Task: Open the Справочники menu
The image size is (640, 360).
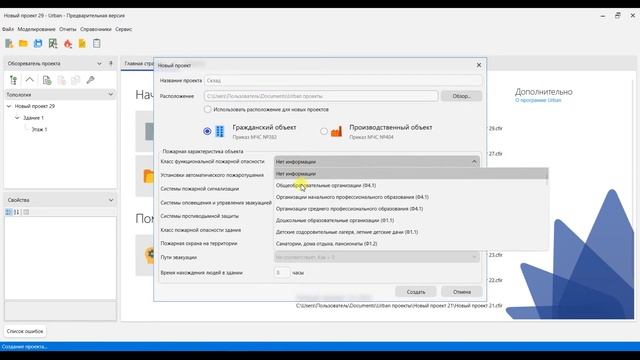Action: (96, 29)
